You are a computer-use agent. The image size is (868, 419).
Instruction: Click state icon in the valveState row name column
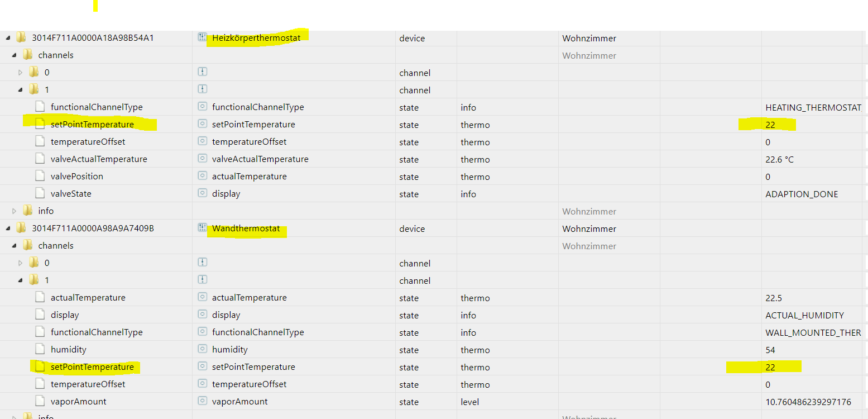click(x=203, y=193)
